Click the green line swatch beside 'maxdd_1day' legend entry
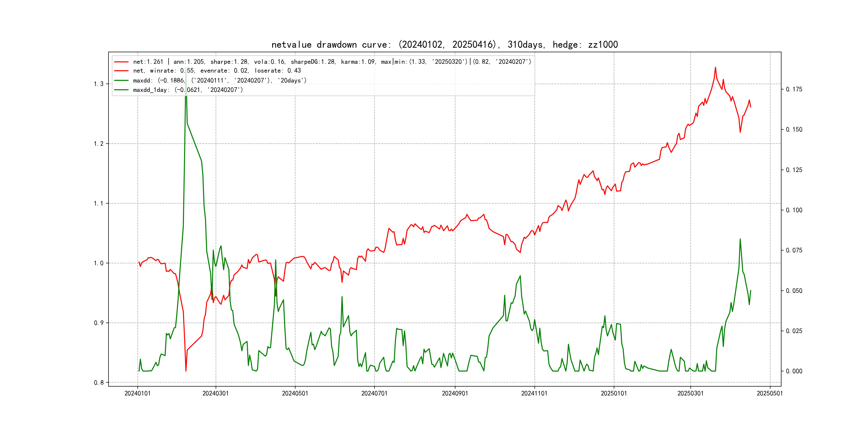The image size is (868, 434). pos(121,90)
